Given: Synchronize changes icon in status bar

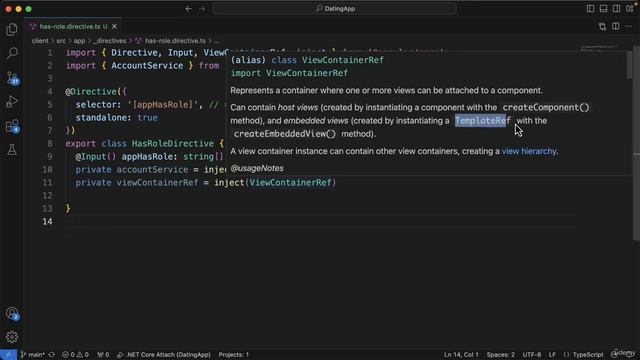Looking at the screenshot, I should tap(52, 355).
